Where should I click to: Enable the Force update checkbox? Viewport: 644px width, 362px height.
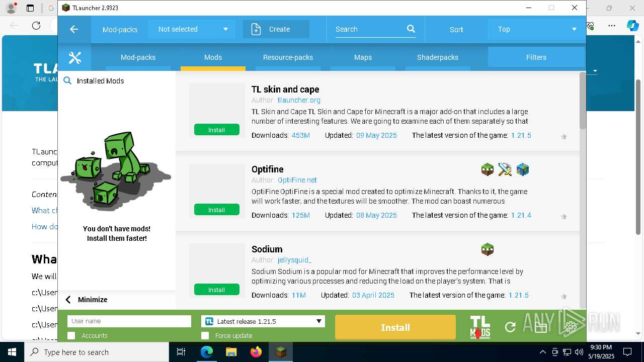click(205, 335)
